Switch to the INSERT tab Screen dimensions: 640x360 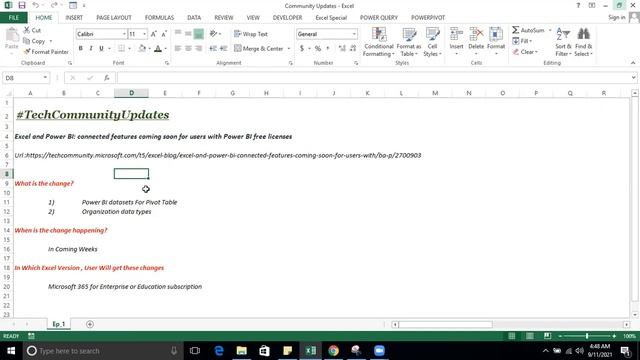coord(74,18)
